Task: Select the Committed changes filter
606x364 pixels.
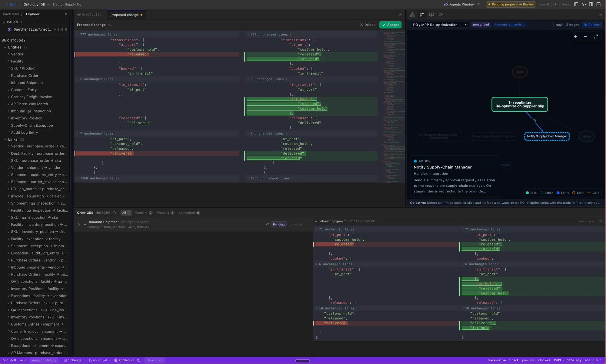Action: [189, 213]
